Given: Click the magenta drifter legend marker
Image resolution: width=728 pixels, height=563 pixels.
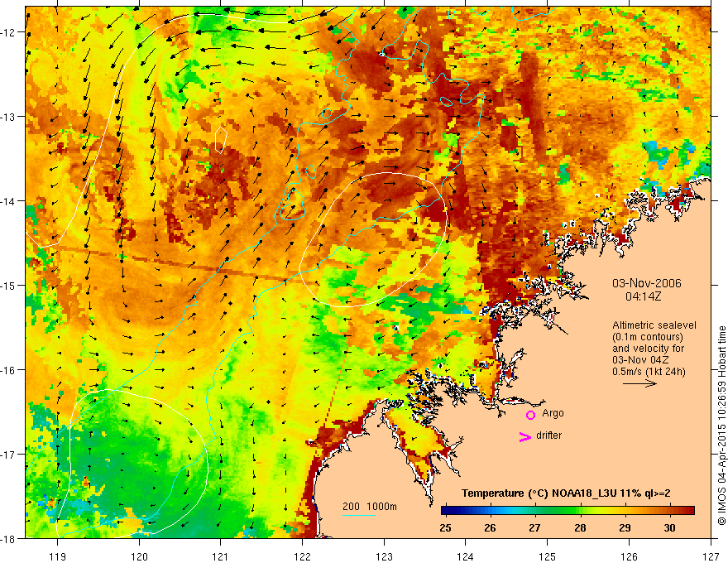Looking at the screenshot, I should [x=524, y=436].
